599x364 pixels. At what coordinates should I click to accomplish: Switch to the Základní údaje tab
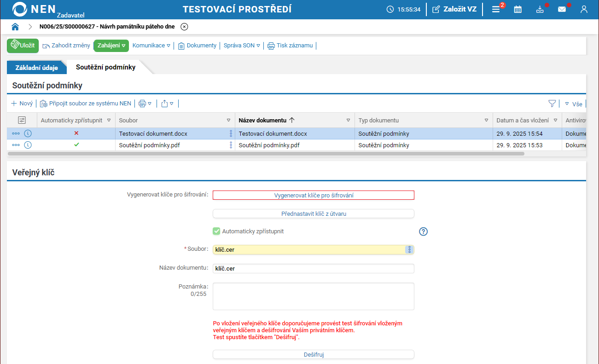37,68
